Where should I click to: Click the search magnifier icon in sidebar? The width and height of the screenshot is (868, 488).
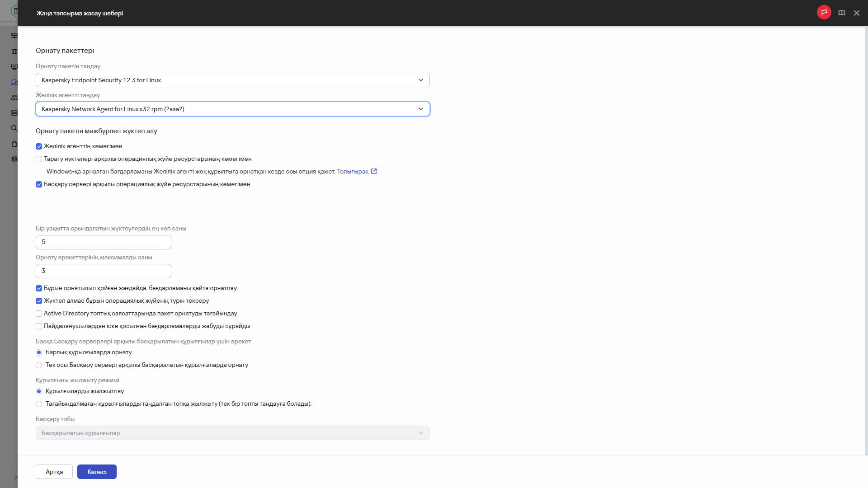tap(14, 128)
